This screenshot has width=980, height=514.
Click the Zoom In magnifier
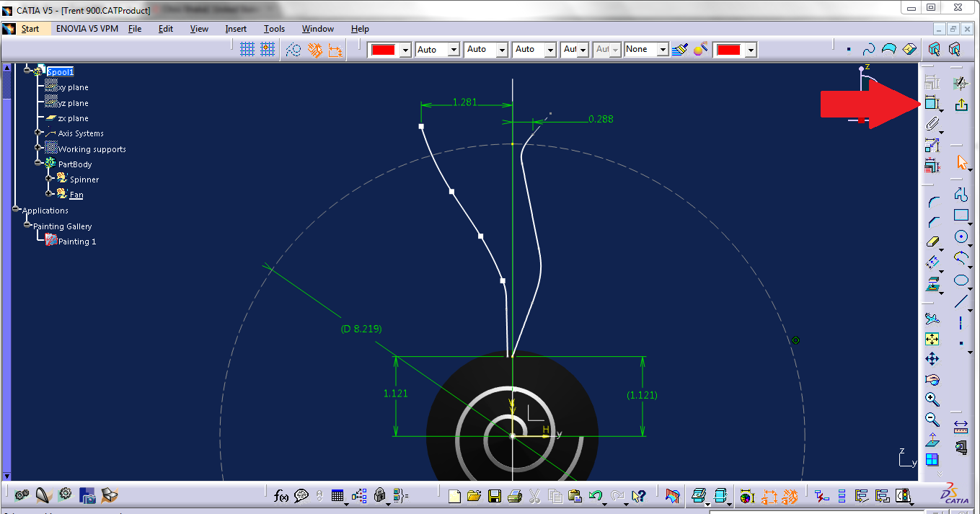(932, 399)
